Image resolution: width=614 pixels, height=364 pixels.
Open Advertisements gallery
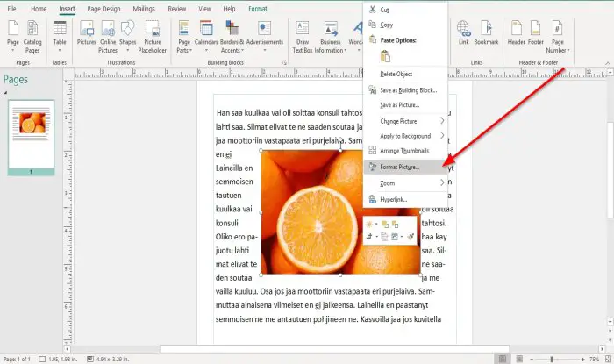tap(265, 37)
